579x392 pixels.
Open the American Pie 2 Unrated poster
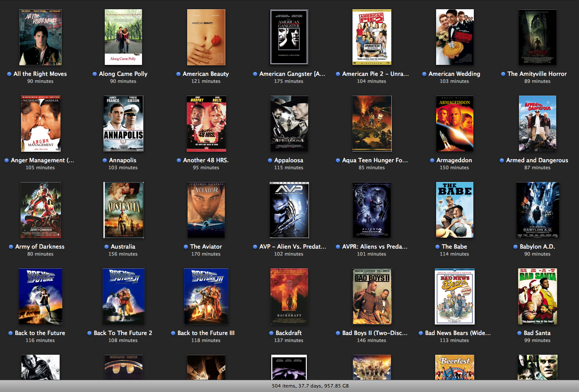[372, 37]
